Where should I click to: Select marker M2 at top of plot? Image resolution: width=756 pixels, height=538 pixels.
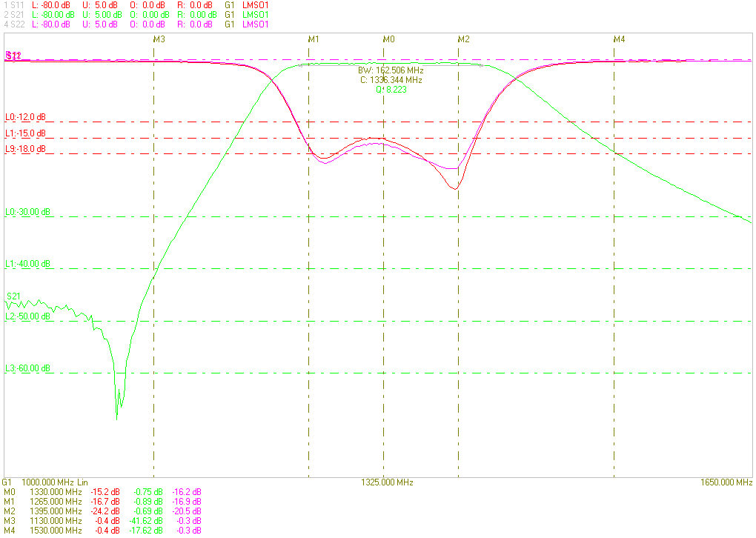point(464,39)
